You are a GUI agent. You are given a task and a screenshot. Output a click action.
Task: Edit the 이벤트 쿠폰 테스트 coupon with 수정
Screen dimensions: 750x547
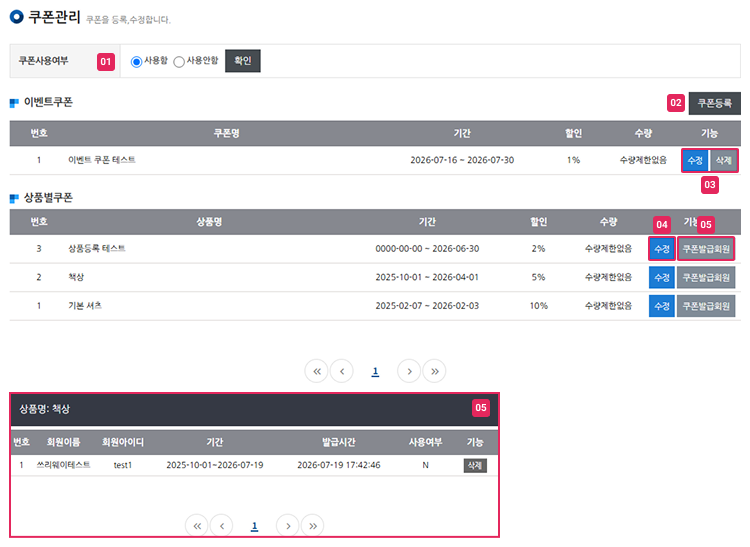coord(695,161)
